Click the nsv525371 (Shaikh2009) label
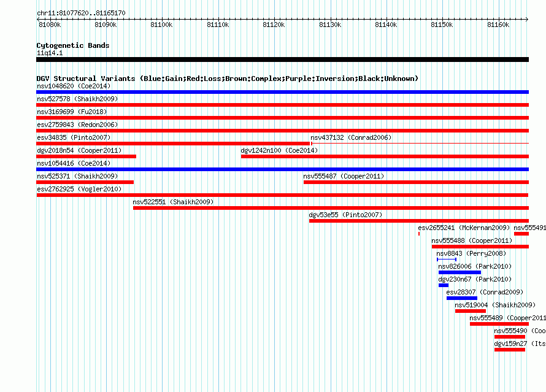Image resolution: width=546 pixels, height=392 pixels. 77,176
